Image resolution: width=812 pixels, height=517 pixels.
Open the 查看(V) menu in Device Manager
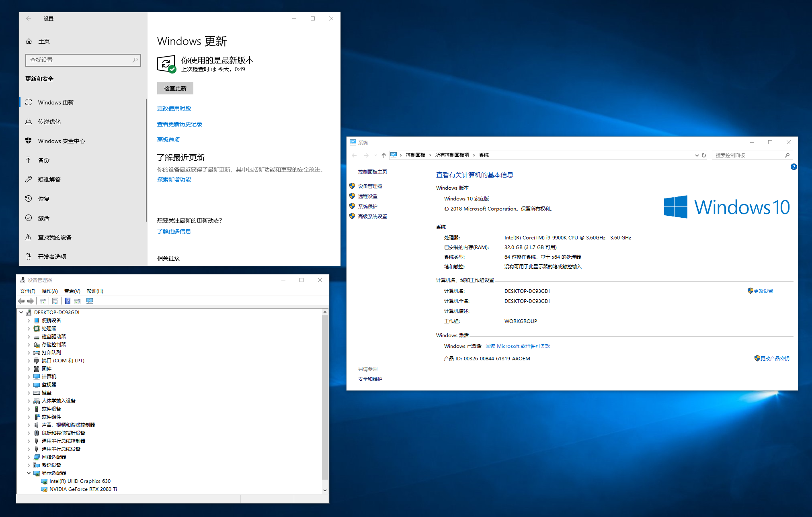point(72,291)
